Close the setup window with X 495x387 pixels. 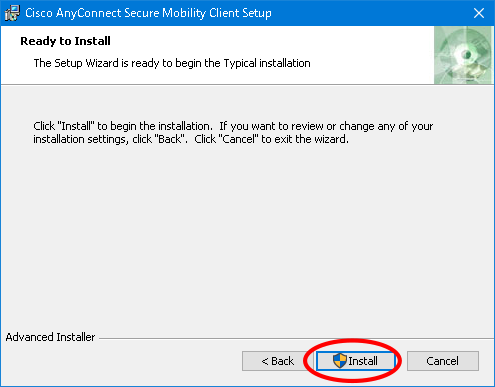[479, 13]
